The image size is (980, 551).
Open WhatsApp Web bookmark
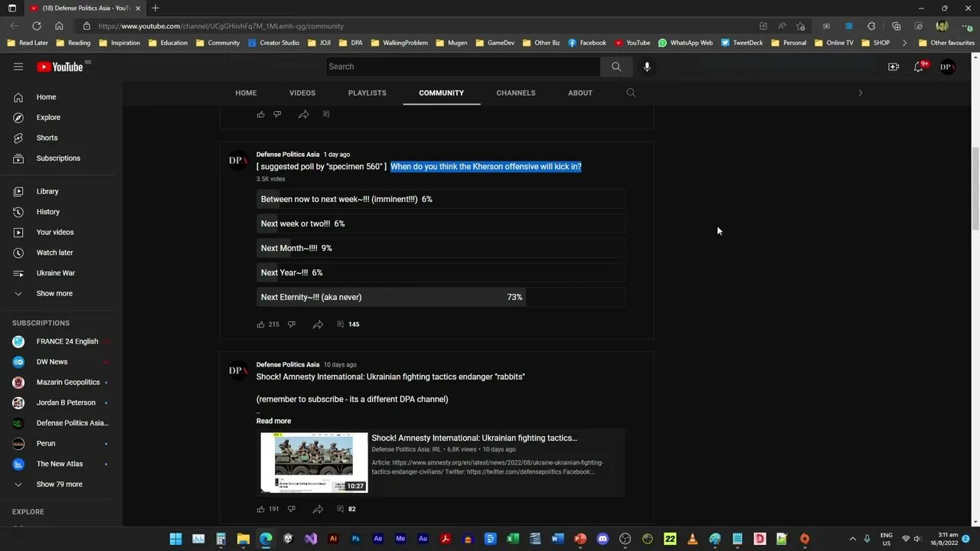[x=685, y=43]
